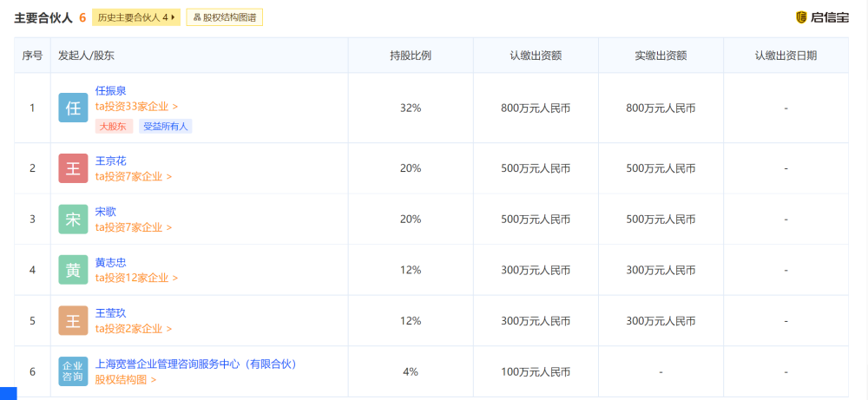The width and height of the screenshot is (868, 400).
Task: Open 任振泉 partner profile link
Action: point(111,91)
